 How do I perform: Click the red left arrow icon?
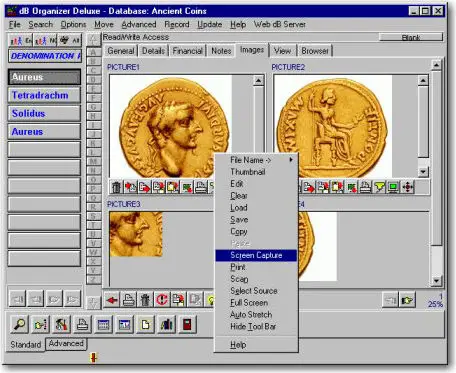click(112, 300)
